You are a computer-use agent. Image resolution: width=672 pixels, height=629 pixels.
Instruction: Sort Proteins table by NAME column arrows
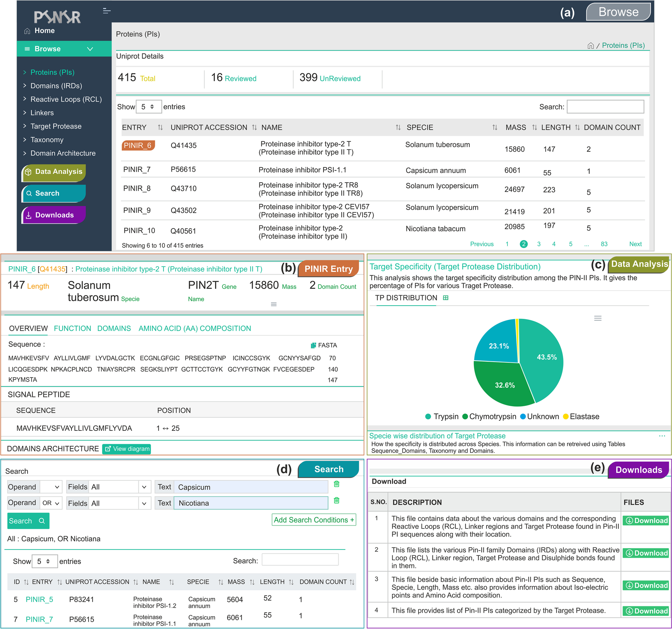pyautogui.click(x=398, y=127)
